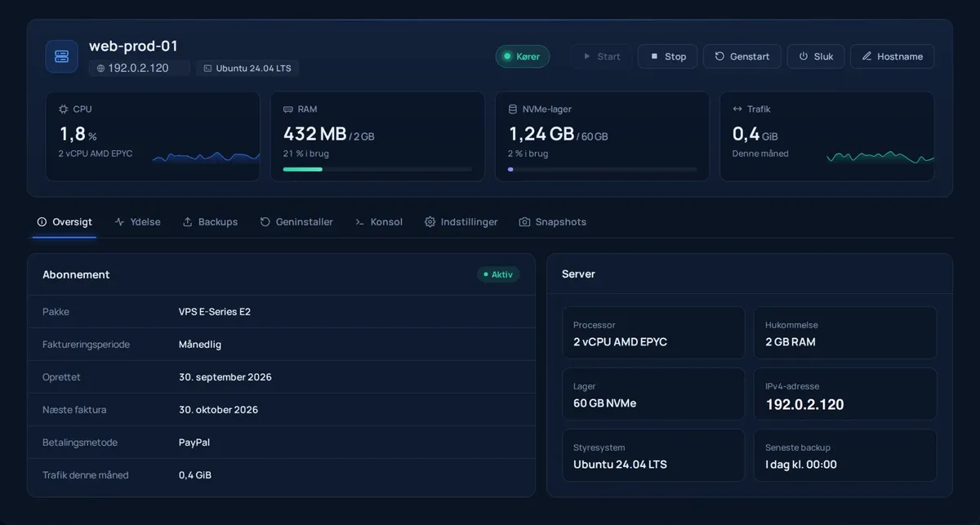Screen dimensions: 980x525
Task: Open the Backups tab
Action: tap(211, 222)
